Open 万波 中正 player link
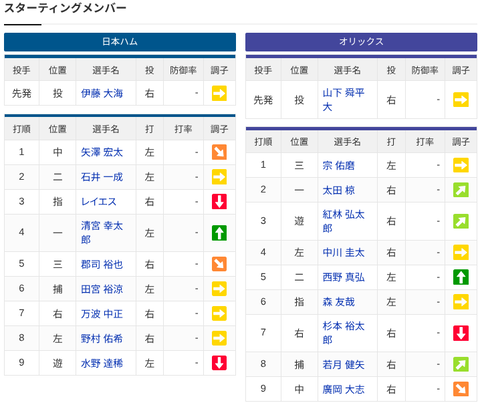Image resolution: width=480 pixels, height=405 pixels. 102,314
